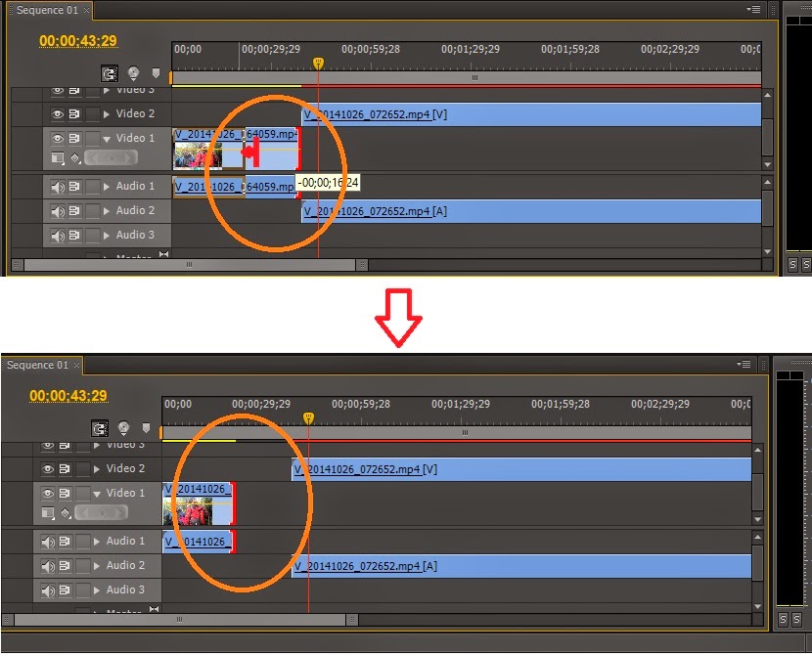
Task: Expand Video 2 track in lower timeline
Action: (98, 469)
